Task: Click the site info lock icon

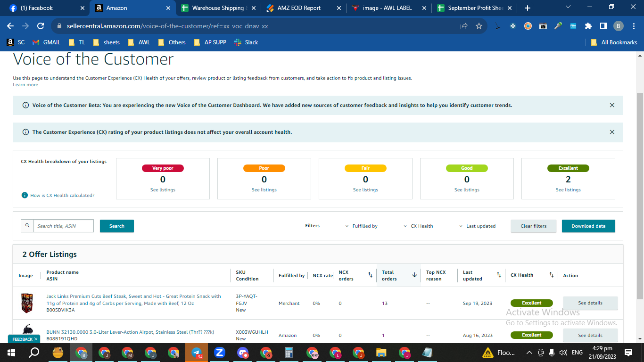Action: tap(59, 26)
